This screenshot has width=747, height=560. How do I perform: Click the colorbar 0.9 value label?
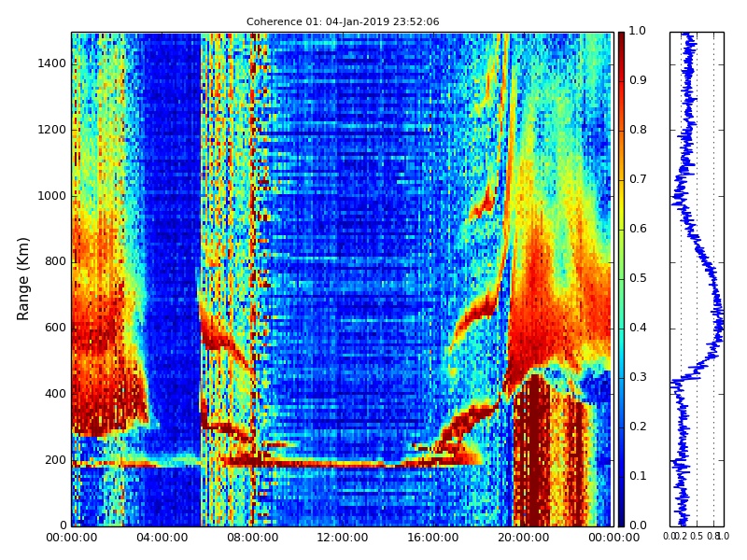pyautogui.click(x=638, y=80)
